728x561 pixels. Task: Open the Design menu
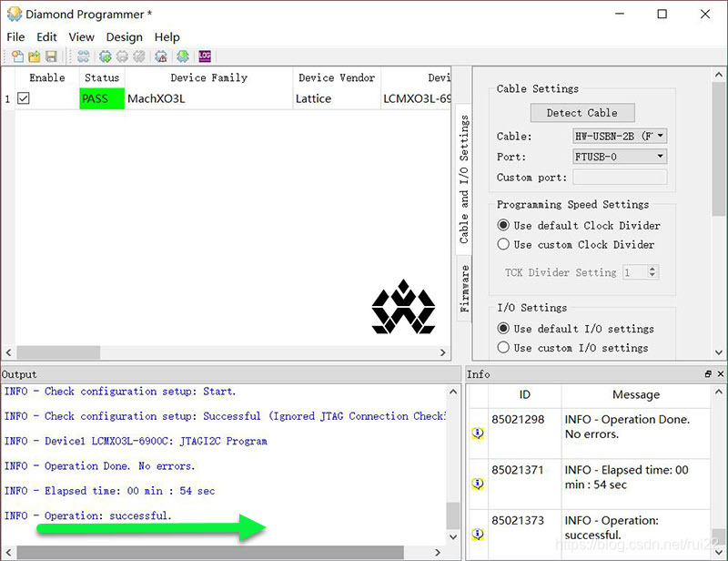(x=124, y=36)
